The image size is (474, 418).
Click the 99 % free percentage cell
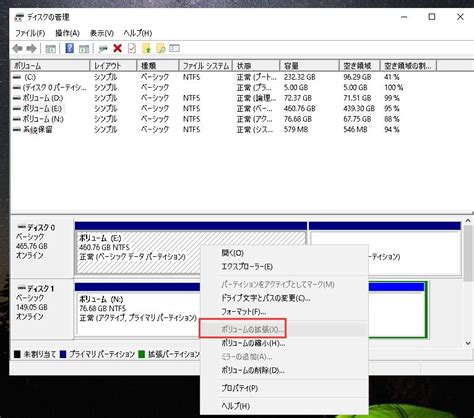392,98
